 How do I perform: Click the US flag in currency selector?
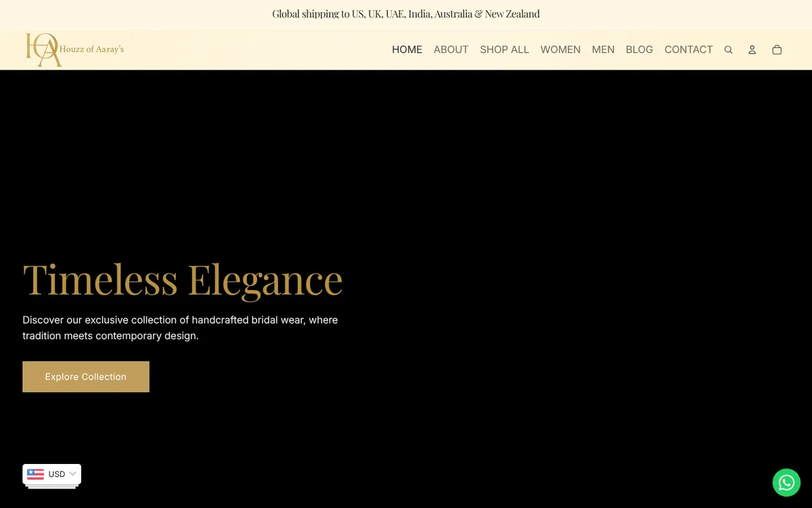pos(36,474)
